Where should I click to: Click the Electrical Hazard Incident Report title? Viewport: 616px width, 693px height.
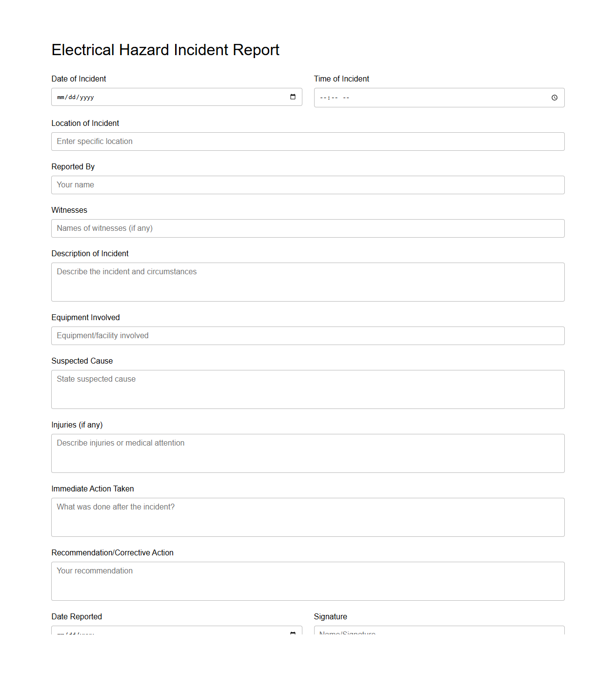165,49
